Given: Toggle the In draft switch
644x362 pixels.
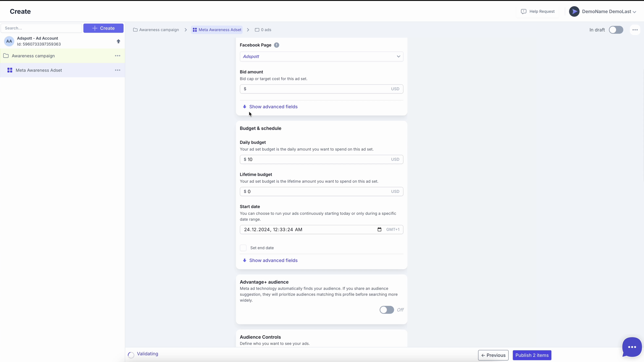Looking at the screenshot, I should (616, 30).
